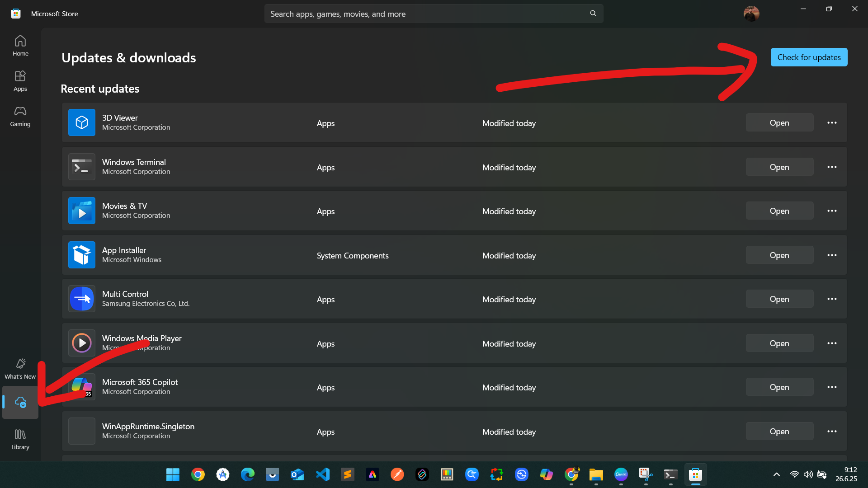Click the Store search field
868x488 pixels.
click(434, 14)
